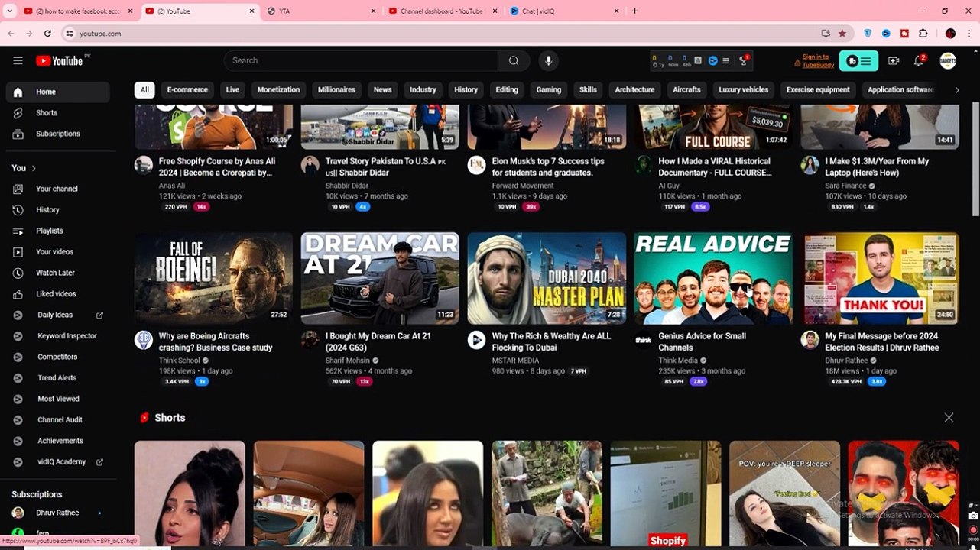
Task: Click the vidIQ blue logo in stats bar
Action: point(712,60)
